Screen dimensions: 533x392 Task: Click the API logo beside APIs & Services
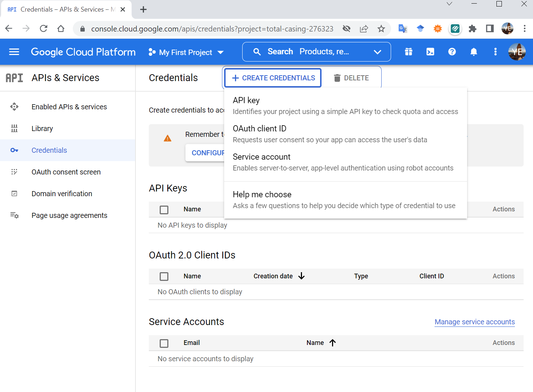pos(14,78)
